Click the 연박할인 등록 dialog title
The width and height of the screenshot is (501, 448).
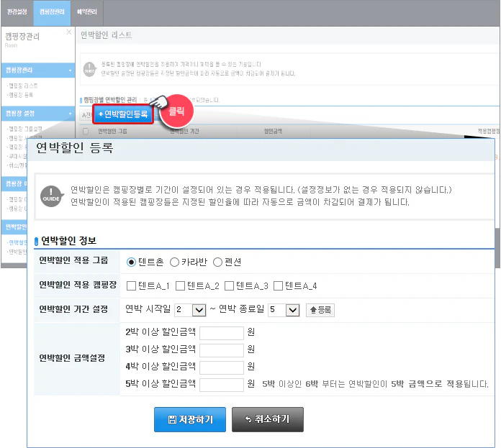[74, 148]
